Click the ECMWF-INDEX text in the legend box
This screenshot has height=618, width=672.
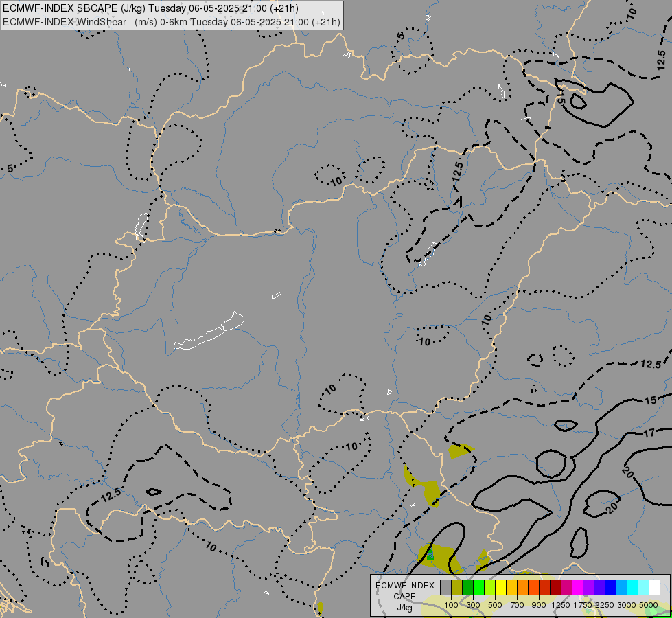pos(405,586)
